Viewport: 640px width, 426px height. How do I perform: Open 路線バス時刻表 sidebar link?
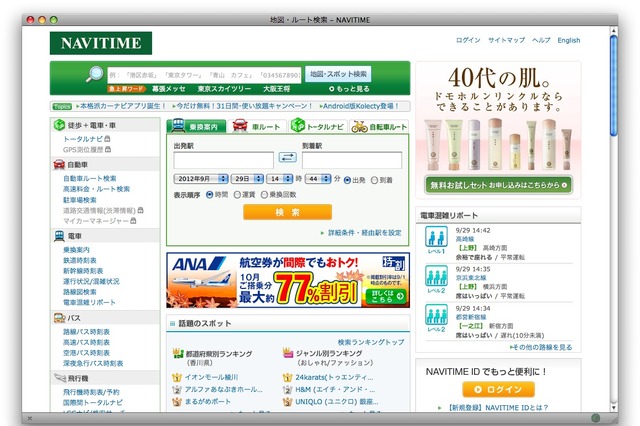[x=86, y=332]
